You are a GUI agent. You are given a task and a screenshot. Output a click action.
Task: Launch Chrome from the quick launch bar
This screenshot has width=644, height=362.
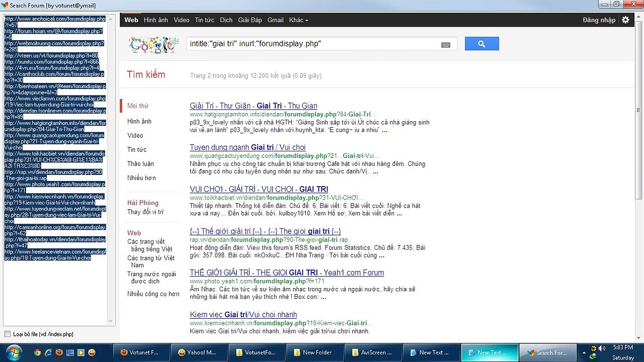[x=37, y=352]
